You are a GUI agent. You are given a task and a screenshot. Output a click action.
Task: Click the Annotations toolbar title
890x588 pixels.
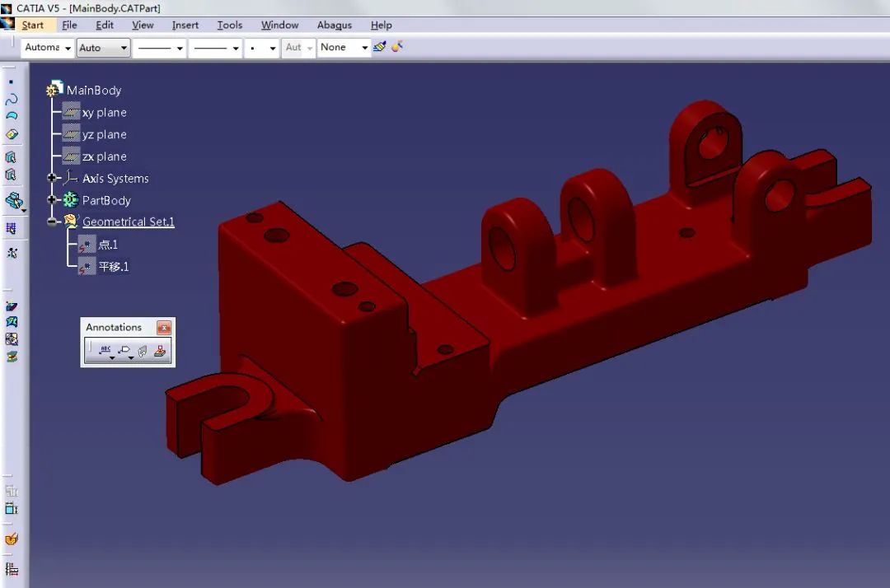point(114,327)
